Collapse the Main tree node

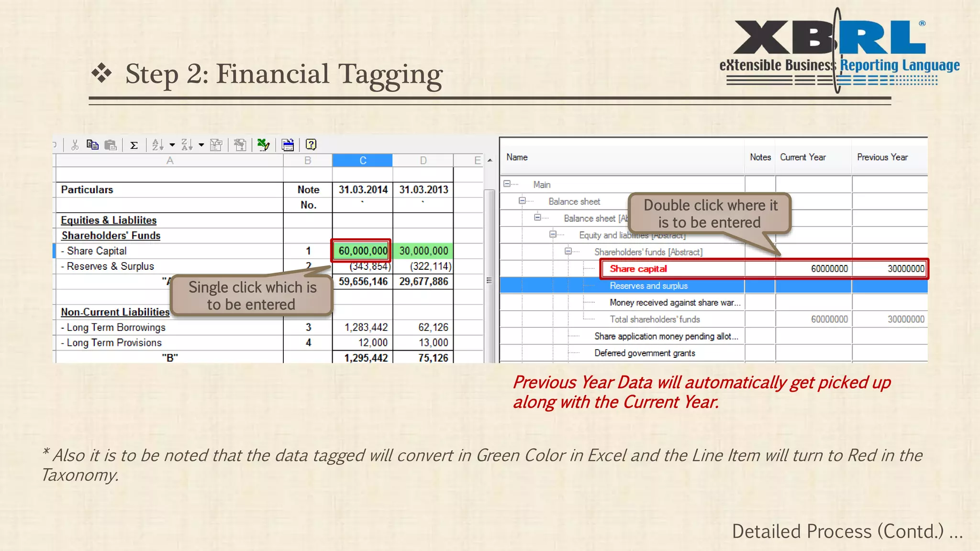coord(507,184)
